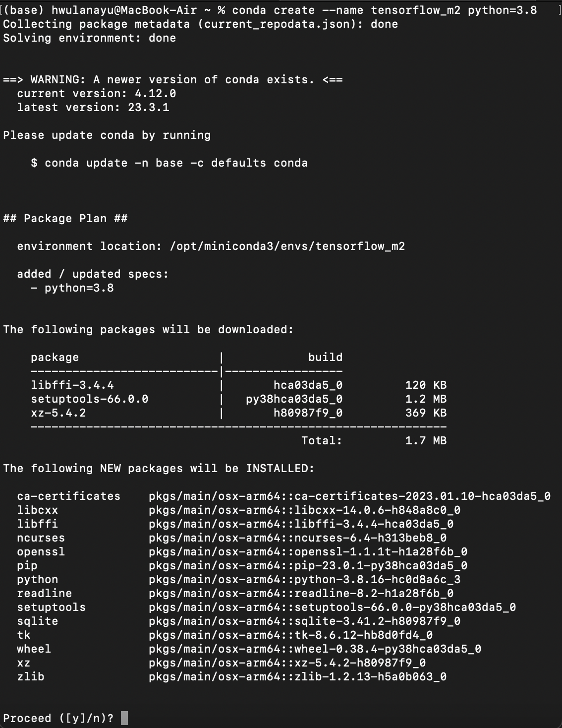Image resolution: width=562 pixels, height=728 pixels.
Task: Click the libffi-3.4.4 package row
Action: pos(239,385)
